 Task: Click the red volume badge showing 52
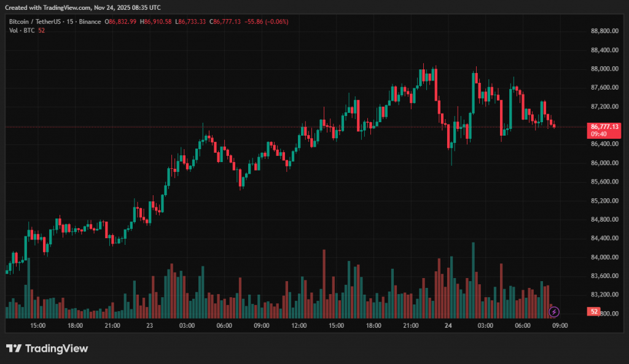[594, 312]
